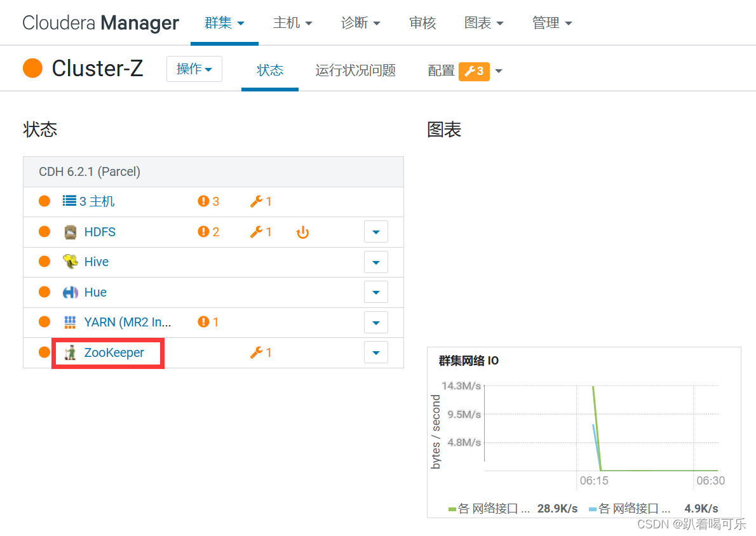
Task: Expand the HDFS actions dropdown
Action: [376, 232]
